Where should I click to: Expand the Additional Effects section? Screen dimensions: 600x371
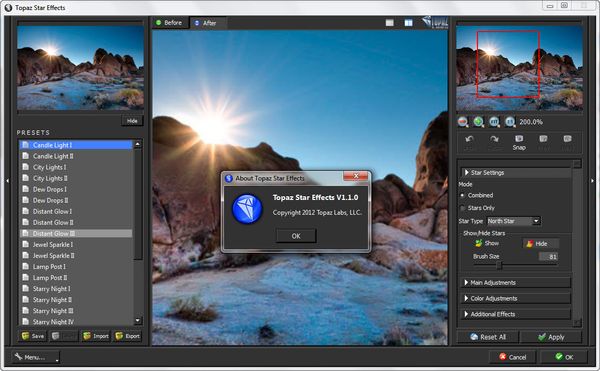tap(515, 314)
